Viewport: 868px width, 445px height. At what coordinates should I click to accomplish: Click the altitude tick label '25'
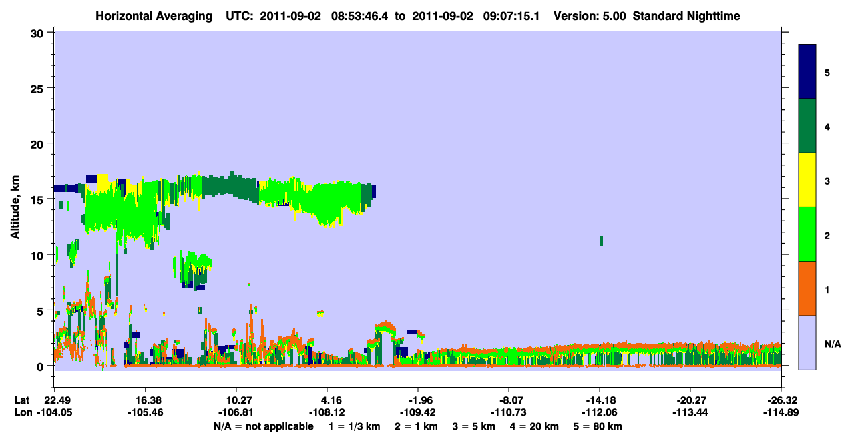37,88
